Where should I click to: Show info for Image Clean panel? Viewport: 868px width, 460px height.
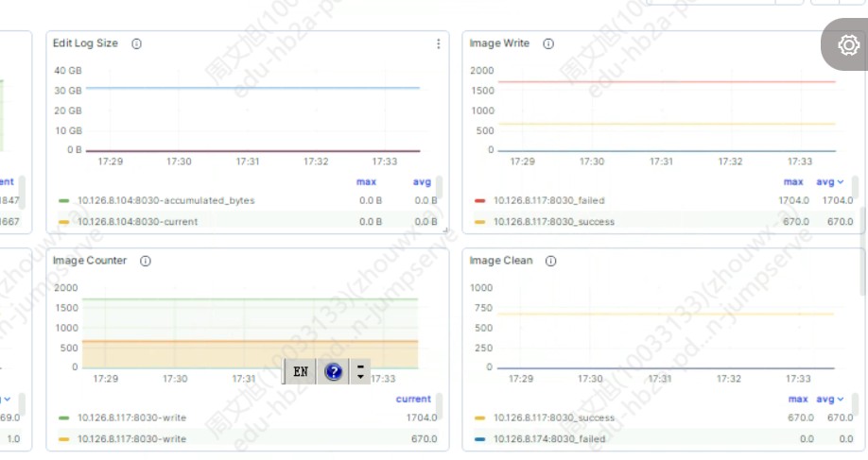551,261
